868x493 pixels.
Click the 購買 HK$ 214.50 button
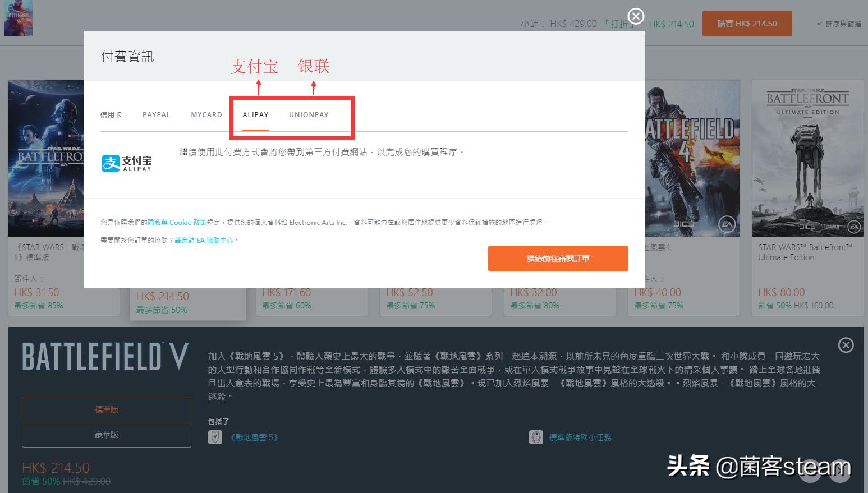point(747,23)
